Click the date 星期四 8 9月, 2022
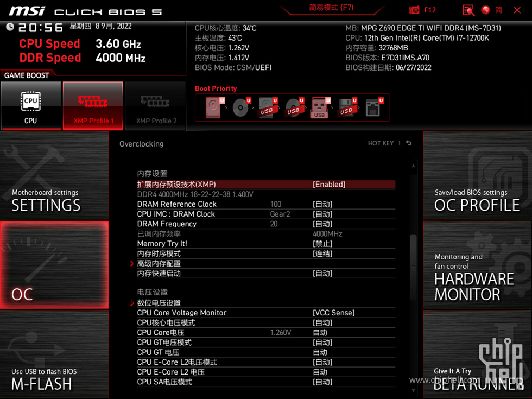This screenshot has height=399, width=532. click(x=101, y=26)
